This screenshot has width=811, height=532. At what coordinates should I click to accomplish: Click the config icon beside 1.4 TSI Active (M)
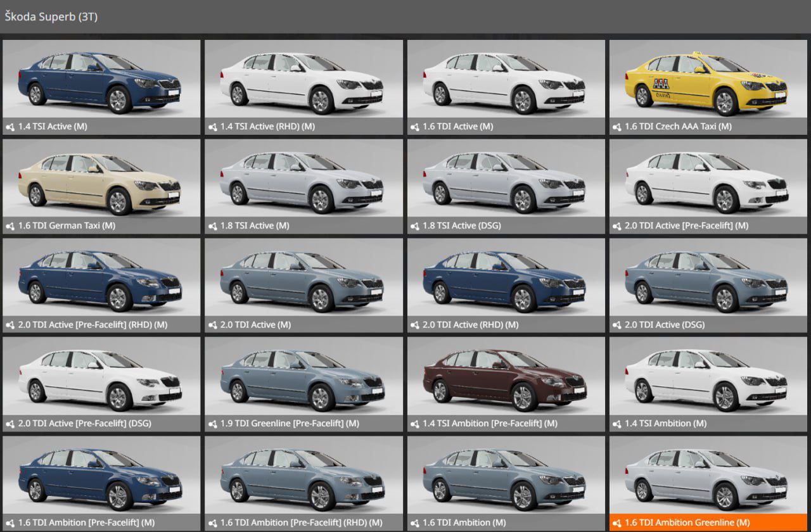point(10,127)
